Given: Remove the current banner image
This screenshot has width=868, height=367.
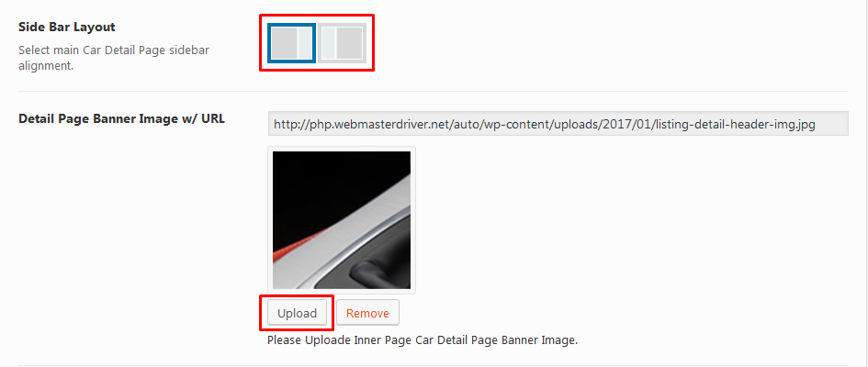Looking at the screenshot, I should [x=367, y=314].
